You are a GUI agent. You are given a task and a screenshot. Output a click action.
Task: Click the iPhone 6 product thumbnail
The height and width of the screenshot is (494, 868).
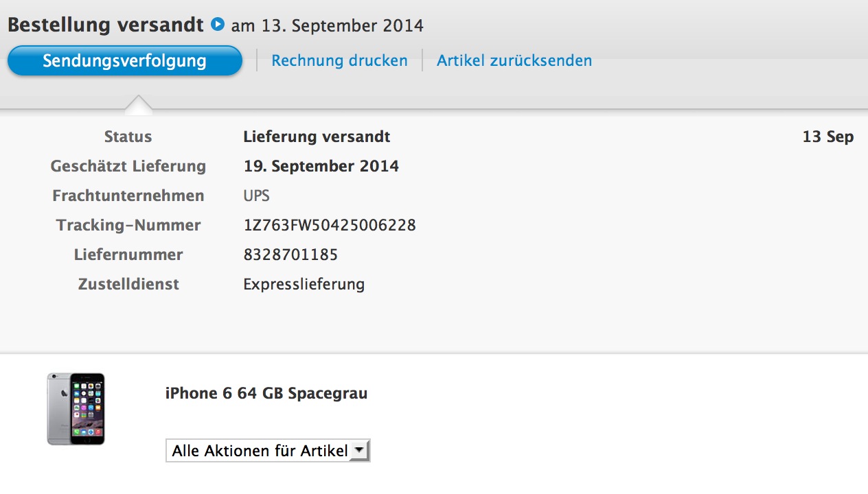pyautogui.click(x=76, y=409)
